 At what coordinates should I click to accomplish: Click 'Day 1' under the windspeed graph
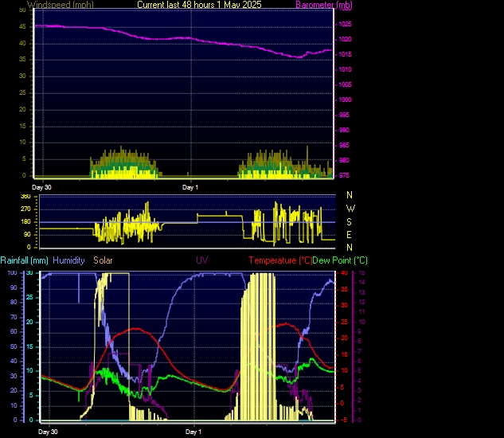pos(190,187)
